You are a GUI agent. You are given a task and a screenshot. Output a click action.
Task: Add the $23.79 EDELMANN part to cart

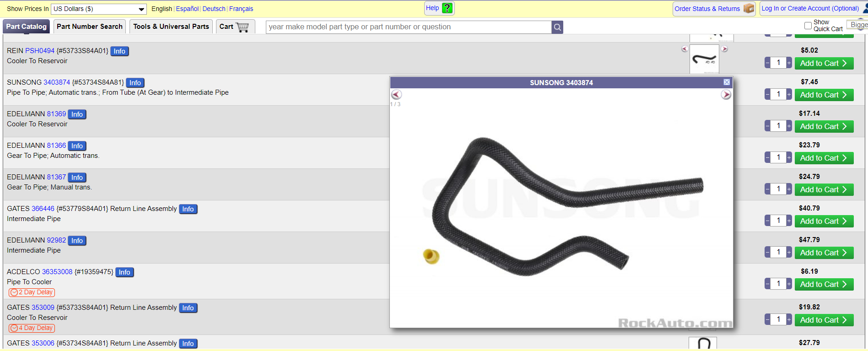(824, 158)
